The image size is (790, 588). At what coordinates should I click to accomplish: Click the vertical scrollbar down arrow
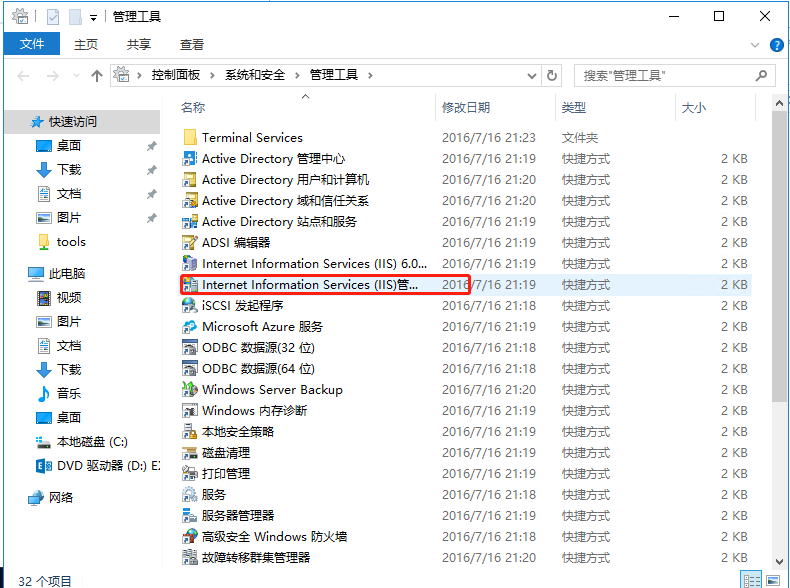(779, 561)
